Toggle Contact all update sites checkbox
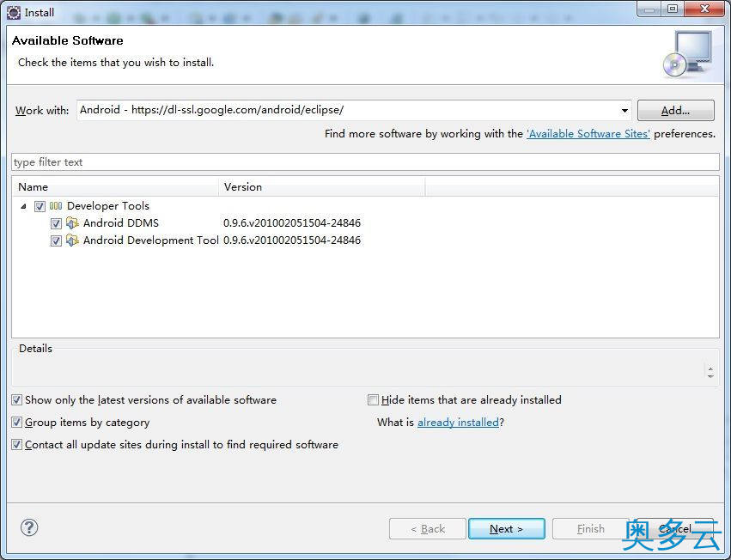731x560 pixels. [17, 445]
